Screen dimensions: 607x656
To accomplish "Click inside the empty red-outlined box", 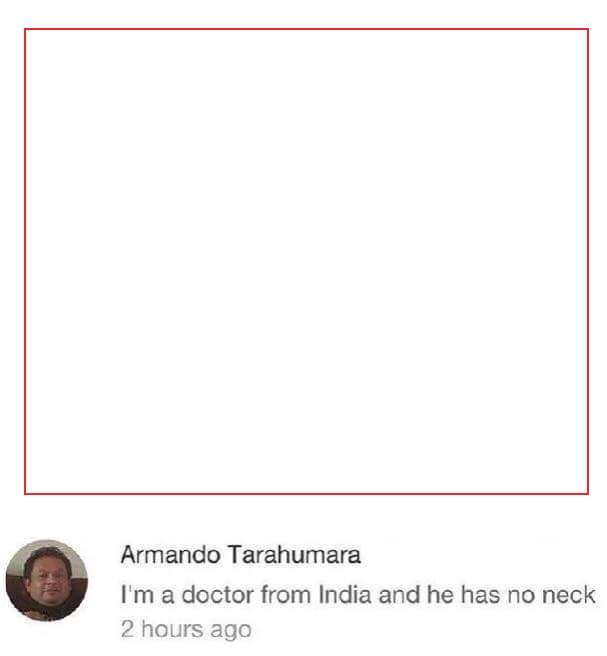I will [306, 261].
